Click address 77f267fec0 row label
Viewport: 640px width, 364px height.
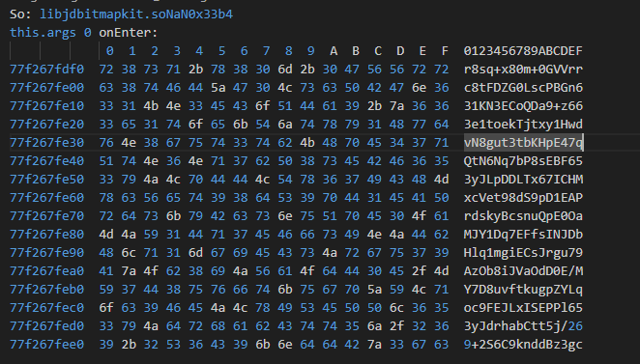coord(47,308)
